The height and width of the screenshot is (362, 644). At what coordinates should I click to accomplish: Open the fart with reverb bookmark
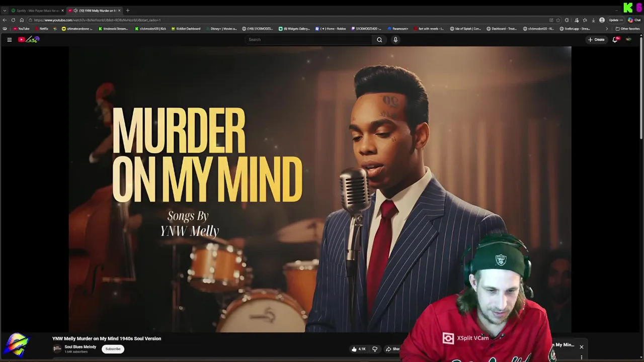click(x=429, y=29)
